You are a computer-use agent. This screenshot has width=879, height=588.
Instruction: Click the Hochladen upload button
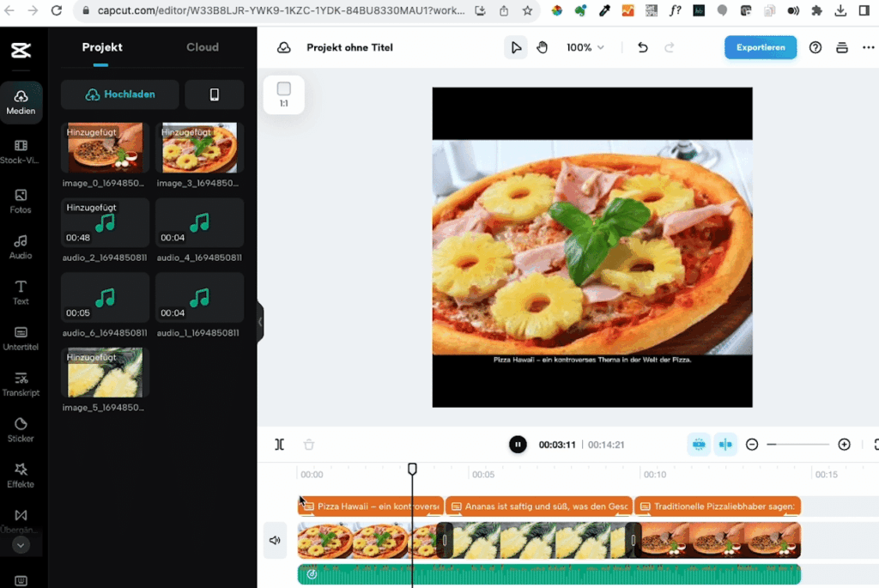120,94
